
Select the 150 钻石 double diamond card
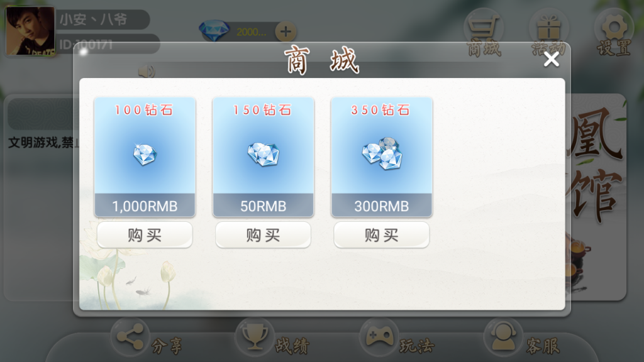click(x=263, y=157)
